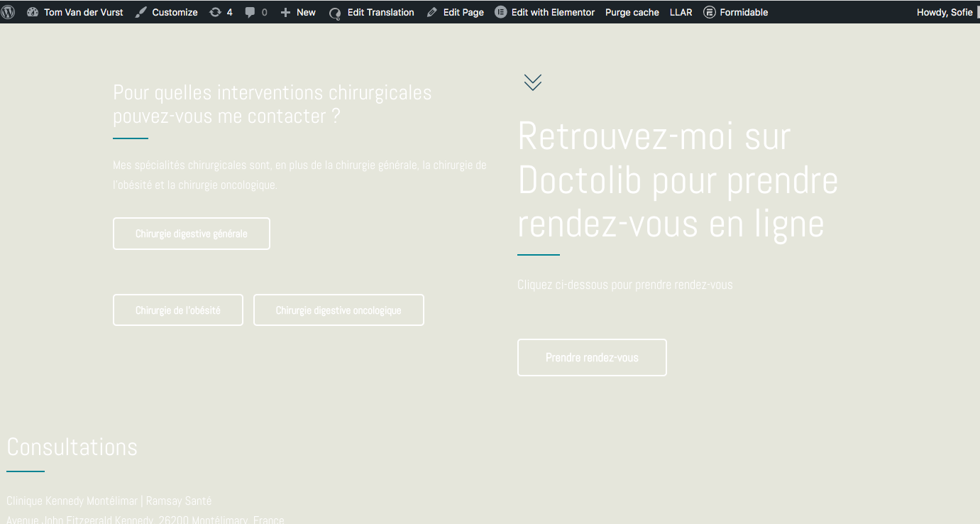Click the plus New content item
Screen dimensions: 980x524
pyautogui.click(x=298, y=12)
